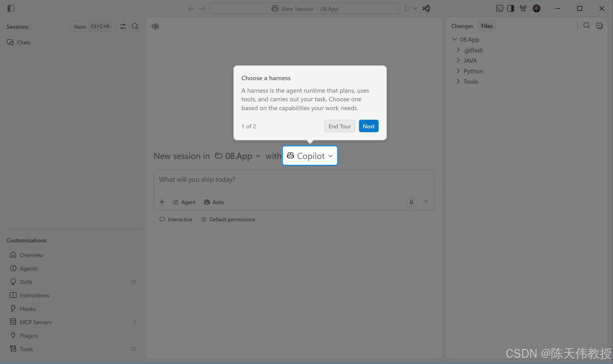
Task: Open the 08.App folder picker dropdown
Action: click(237, 156)
